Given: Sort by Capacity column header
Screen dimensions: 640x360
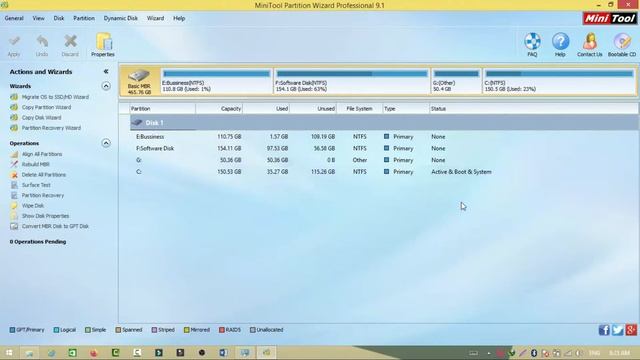Looking at the screenshot, I should tap(219, 109).
